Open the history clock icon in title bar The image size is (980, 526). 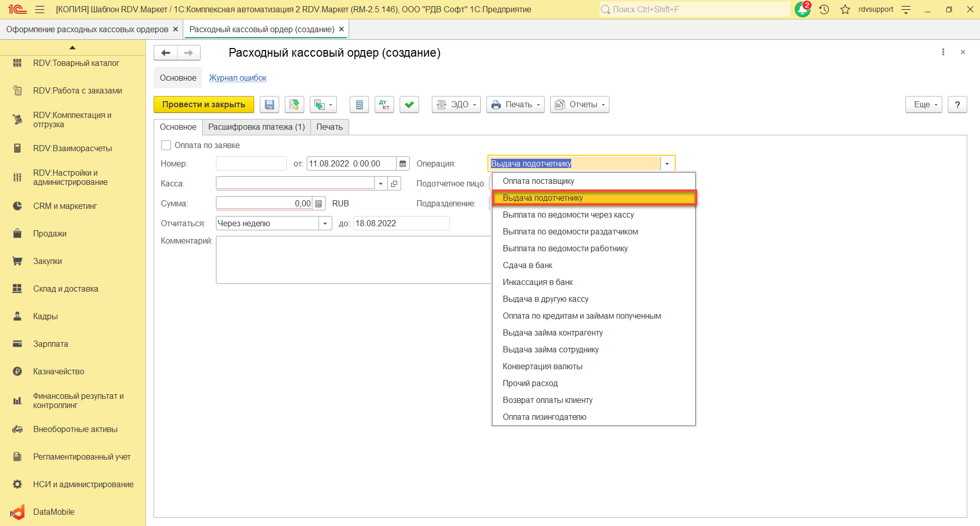(824, 9)
